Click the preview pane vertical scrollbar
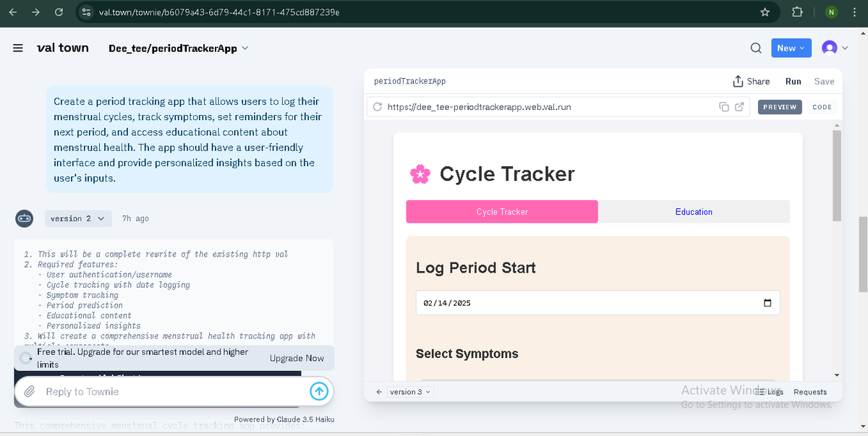Screen dimensions: 868x436 click(837, 175)
